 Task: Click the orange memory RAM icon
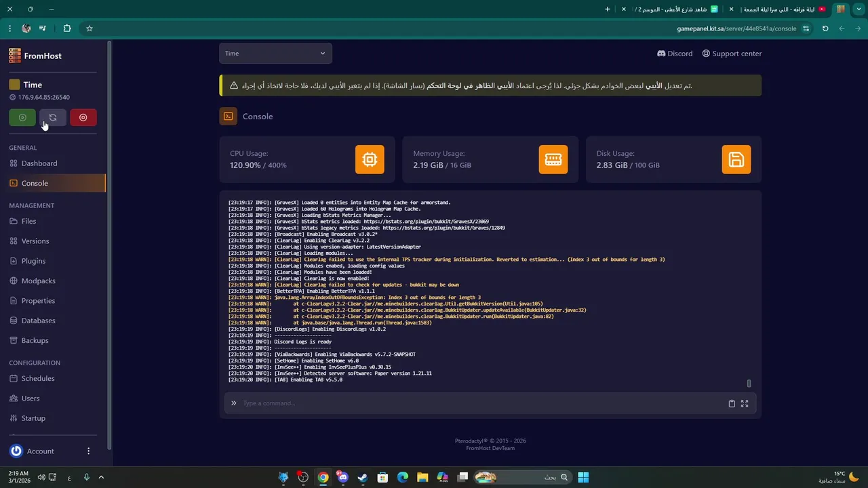tap(553, 159)
